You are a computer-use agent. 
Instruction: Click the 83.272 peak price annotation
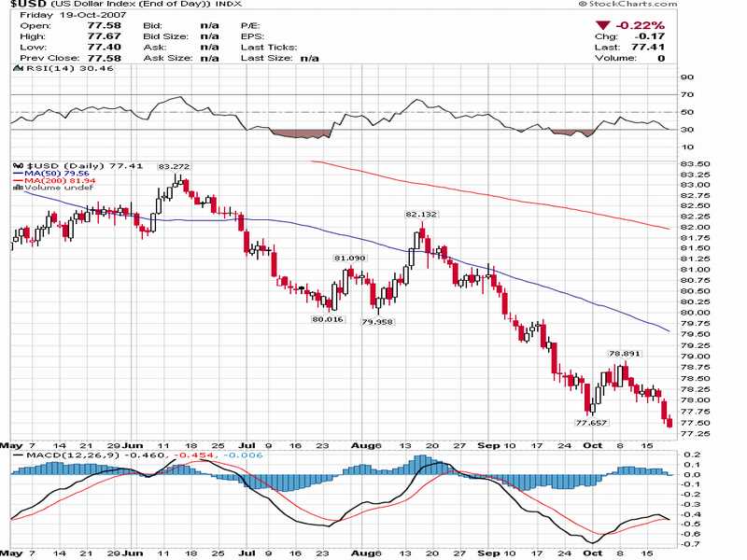(174, 167)
